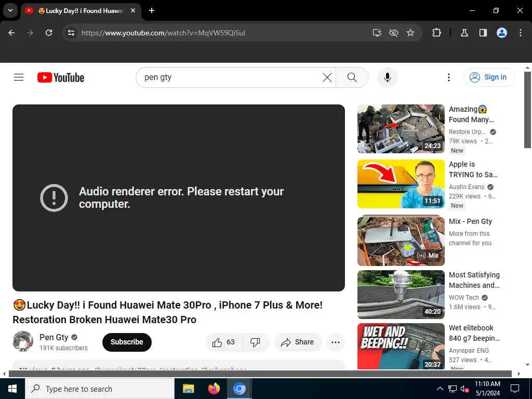Show hidden system tray icons
Screen dimensions: 532x399
click(x=440, y=389)
